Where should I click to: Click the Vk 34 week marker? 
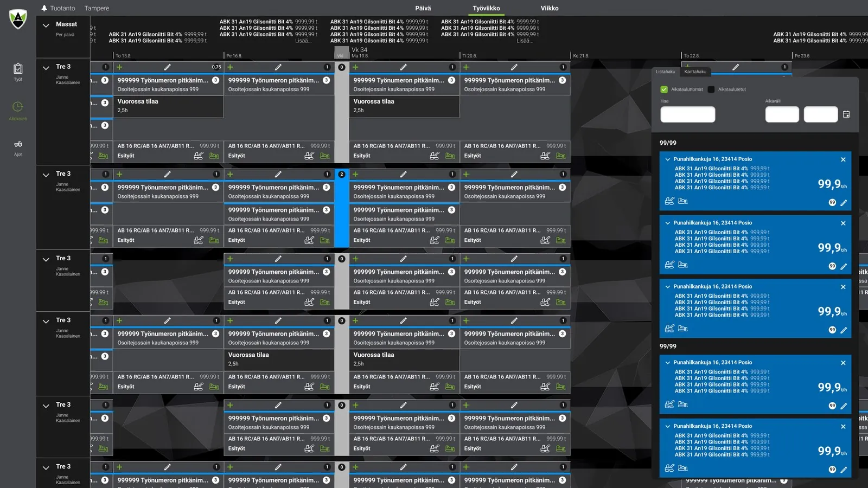pyautogui.click(x=360, y=50)
